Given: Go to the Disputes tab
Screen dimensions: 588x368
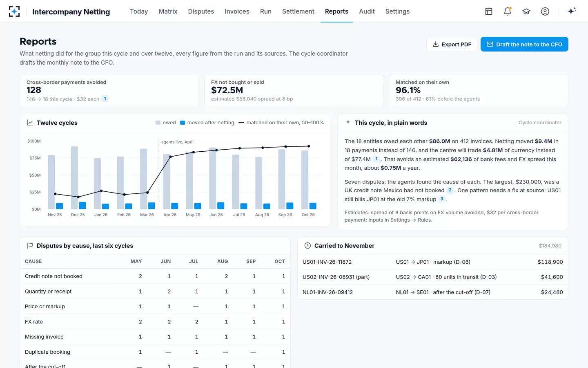Looking at the screenshot, I should [x=201, y=11].
